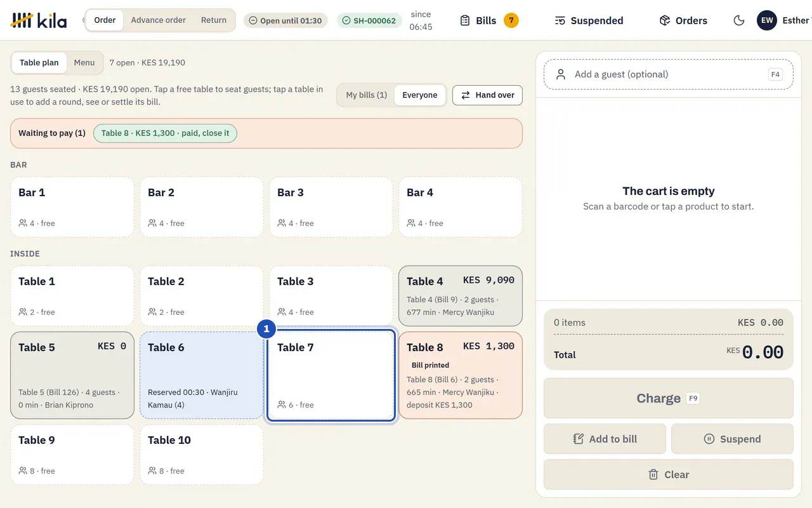
Task: Click the Waiting to pay (1) label
Action: pyautogui.click(x=52, y=133)
